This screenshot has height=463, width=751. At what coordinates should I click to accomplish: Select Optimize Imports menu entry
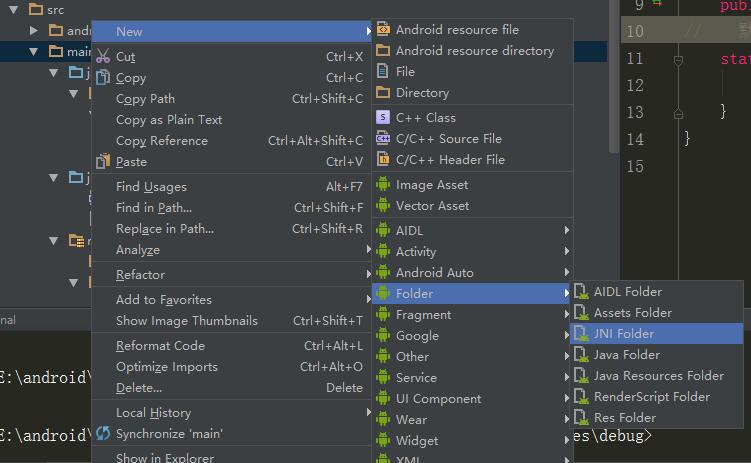pyautogui.click(x=231, y=367)
